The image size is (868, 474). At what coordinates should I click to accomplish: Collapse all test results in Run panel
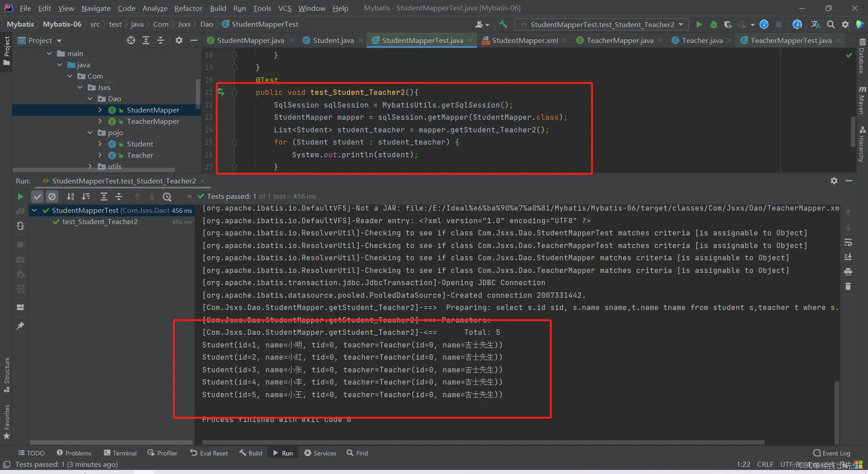coord(119,197)
